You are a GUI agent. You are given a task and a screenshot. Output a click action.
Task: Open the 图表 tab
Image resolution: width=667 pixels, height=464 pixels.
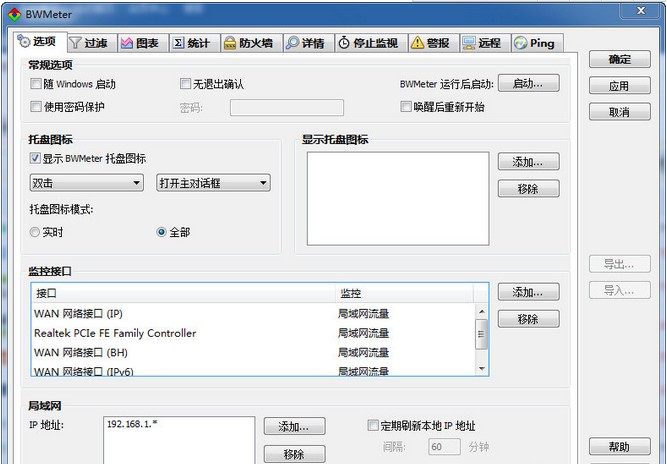point(143,43)
